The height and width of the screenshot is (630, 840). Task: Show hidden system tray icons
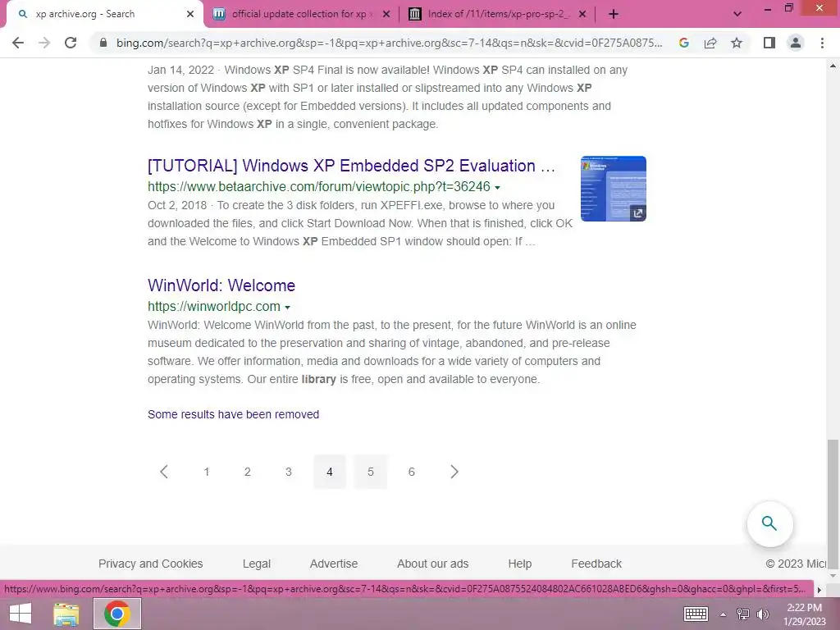[x=723, y=614]
